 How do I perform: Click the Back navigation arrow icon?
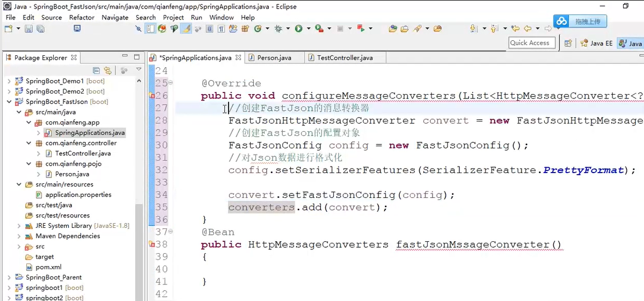tap(528, 28)
